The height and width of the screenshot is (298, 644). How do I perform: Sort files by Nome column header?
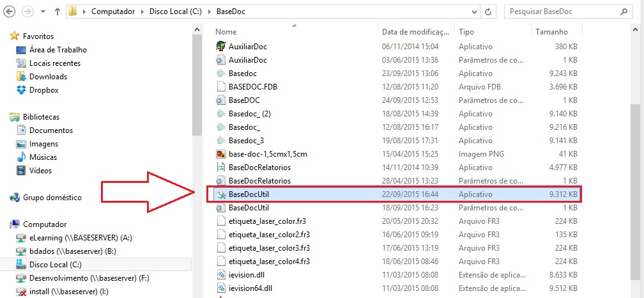(x=226, y=31)
